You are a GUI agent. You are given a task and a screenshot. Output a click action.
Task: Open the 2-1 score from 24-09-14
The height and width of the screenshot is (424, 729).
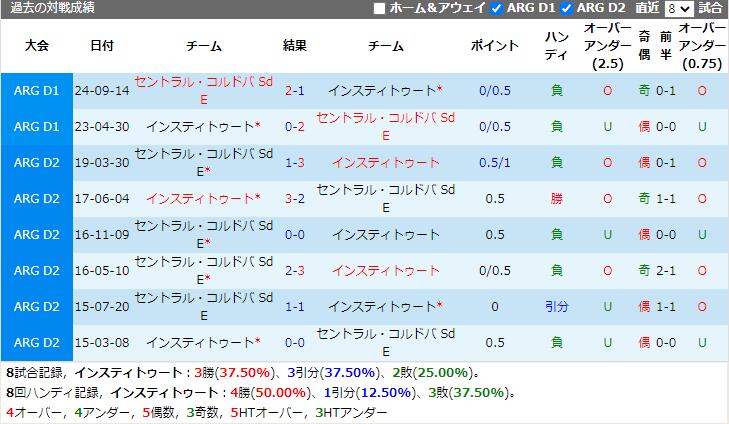[x=294, y=91]
